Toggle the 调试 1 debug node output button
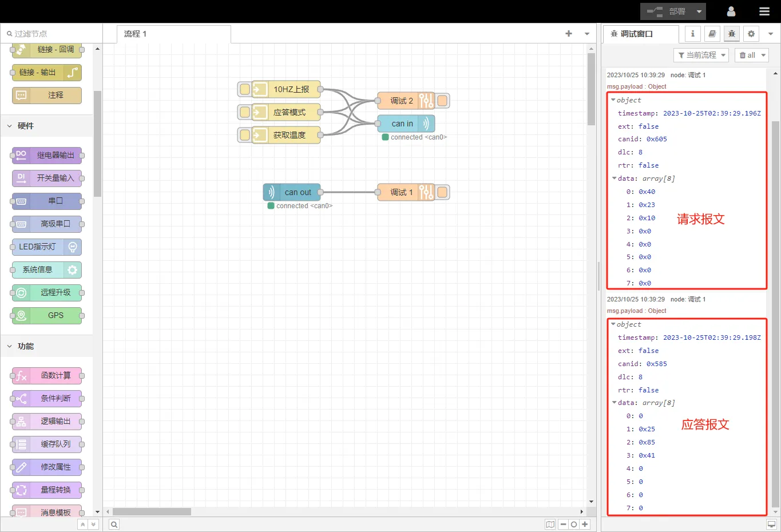Screen dimensions: 781x532 point(443,192)
